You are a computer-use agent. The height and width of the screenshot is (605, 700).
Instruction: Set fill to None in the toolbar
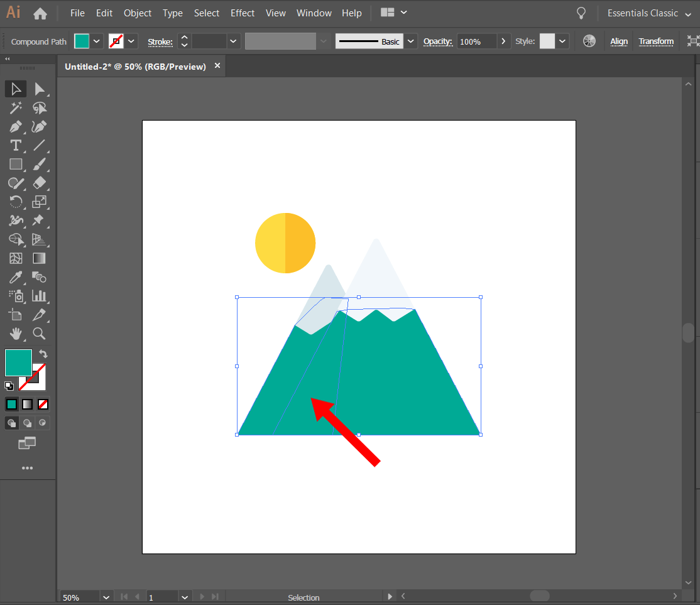click(x=43, y=404)
